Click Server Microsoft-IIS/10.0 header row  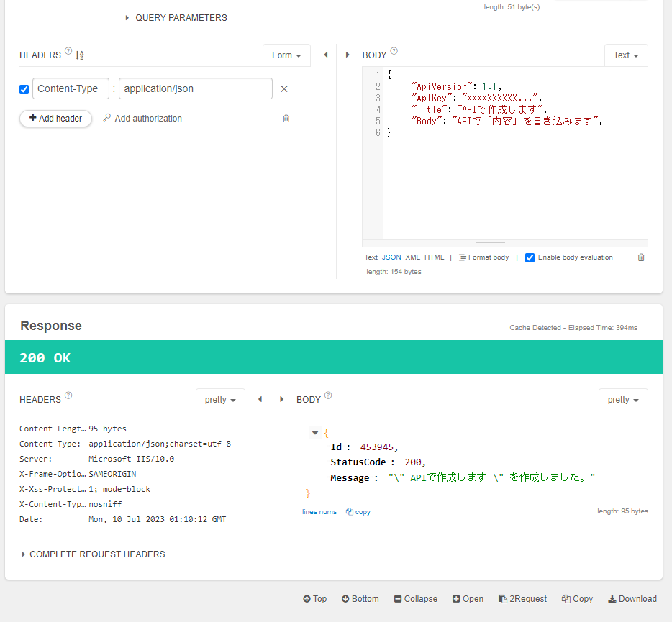tap(97, 459)
